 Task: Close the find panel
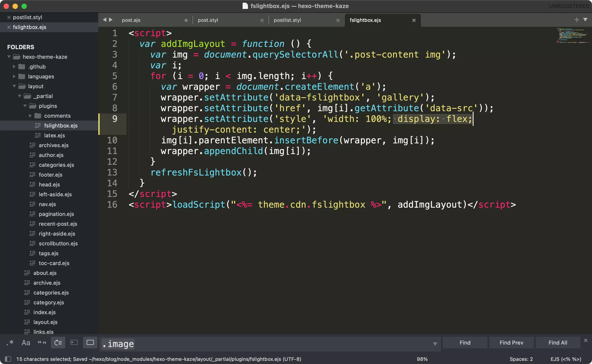pos(586,340)
